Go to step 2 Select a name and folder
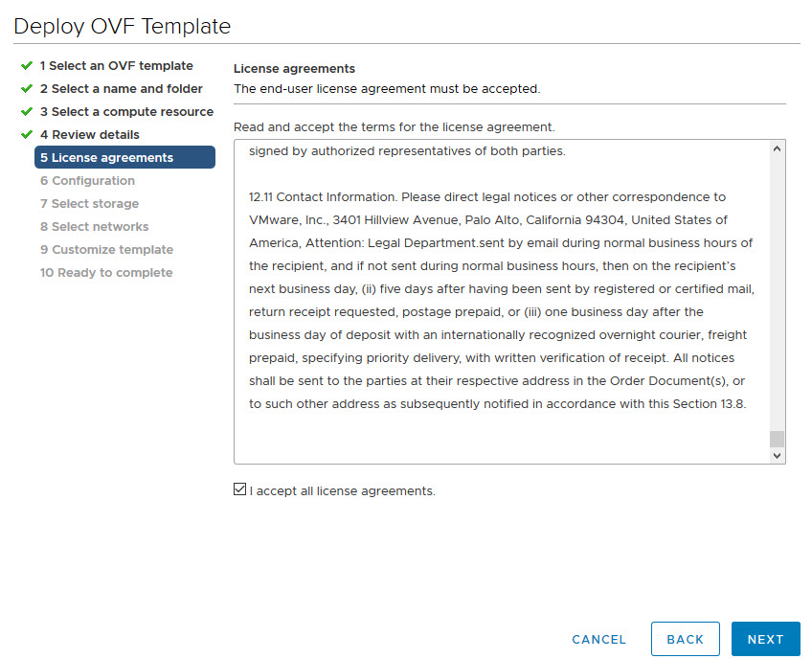The height and width of the screenshot is (659, 812). click(121, 89)
